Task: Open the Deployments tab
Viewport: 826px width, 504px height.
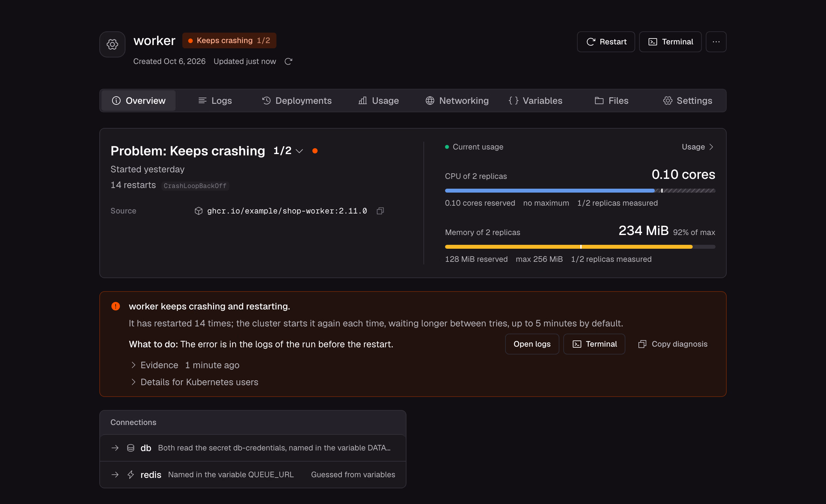Action: pyautogui.click(x=297, y=101)
